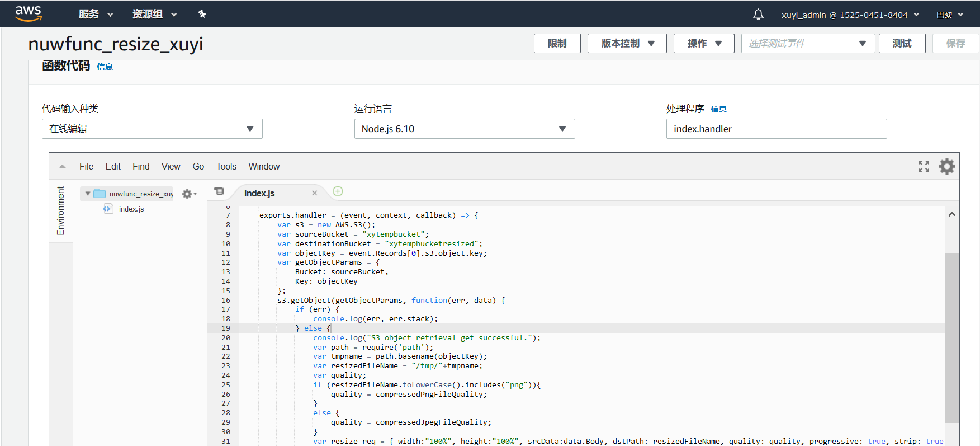Image resolution: width=980 pixels, height=446 pixels.
Task: Click the console.log(err, err.stack) line
Action: coord(376,318)
